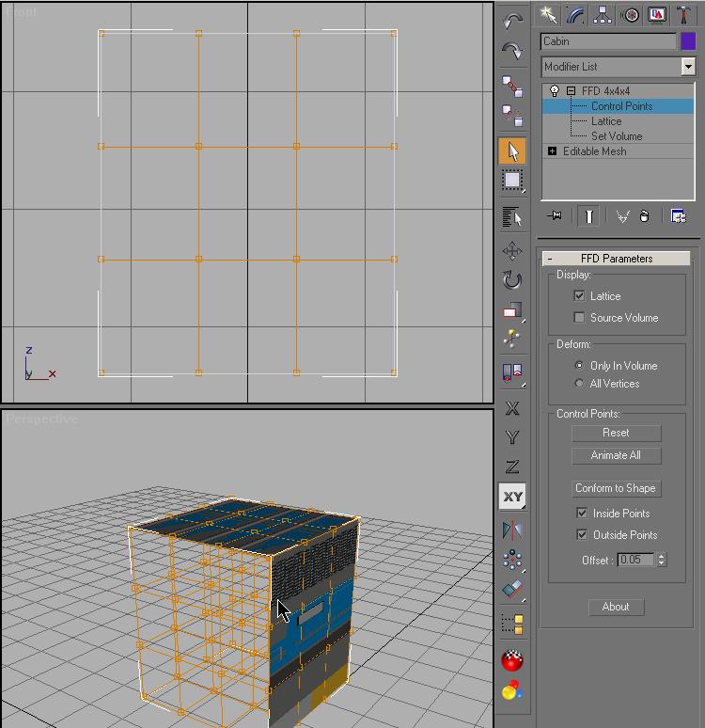Select the Only In Volume radio button

point(579,365)
